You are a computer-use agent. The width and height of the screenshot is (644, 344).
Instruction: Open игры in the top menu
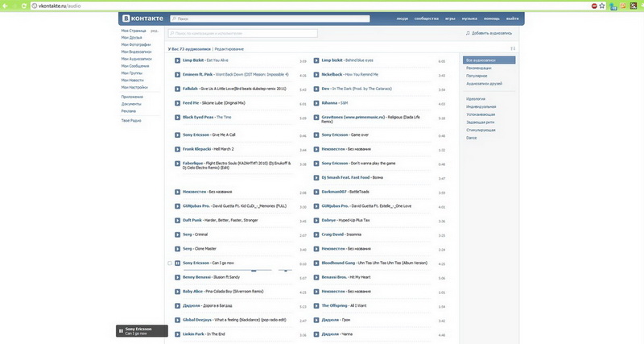point(450,19)
